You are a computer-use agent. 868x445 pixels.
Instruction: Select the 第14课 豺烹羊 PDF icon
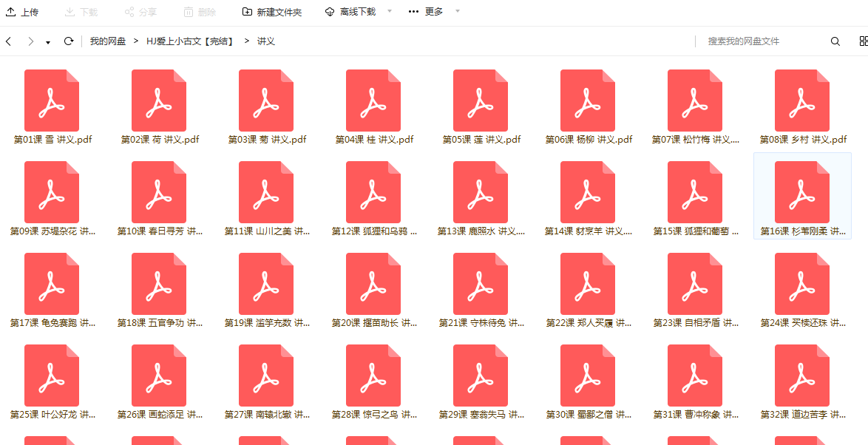[588, 193]
